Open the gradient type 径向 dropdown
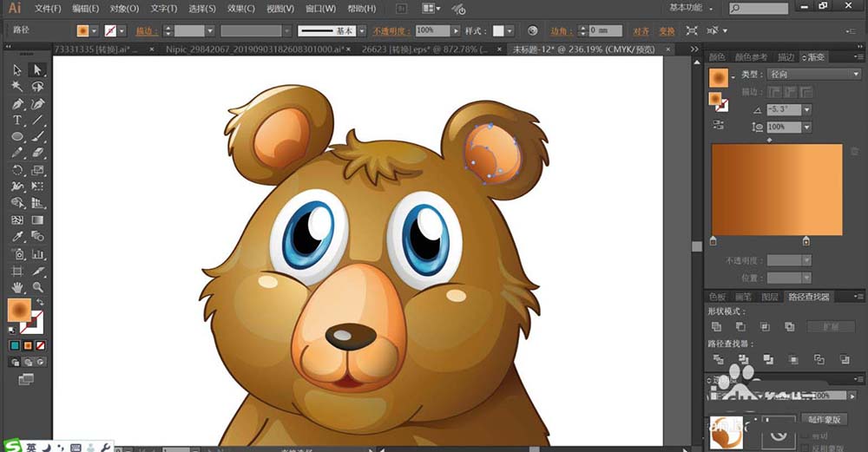 click(814, 74)
